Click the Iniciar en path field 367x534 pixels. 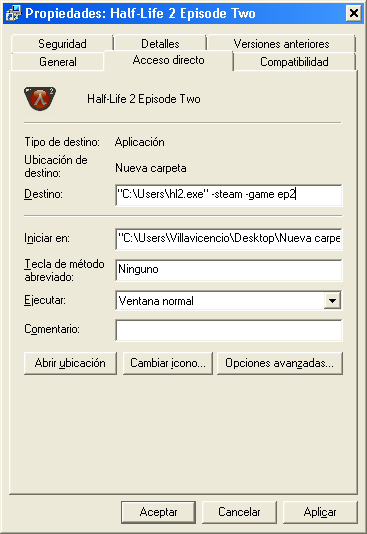pos(228,238)
